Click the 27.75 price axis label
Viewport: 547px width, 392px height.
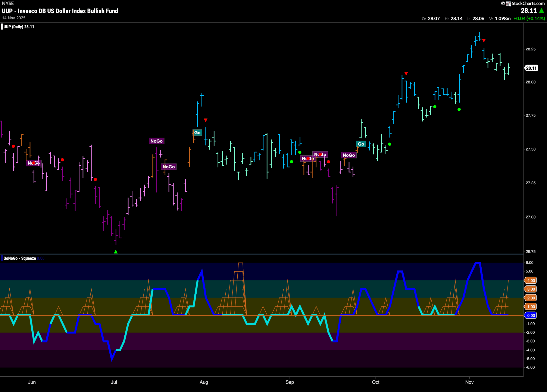(x=531, y=116)
